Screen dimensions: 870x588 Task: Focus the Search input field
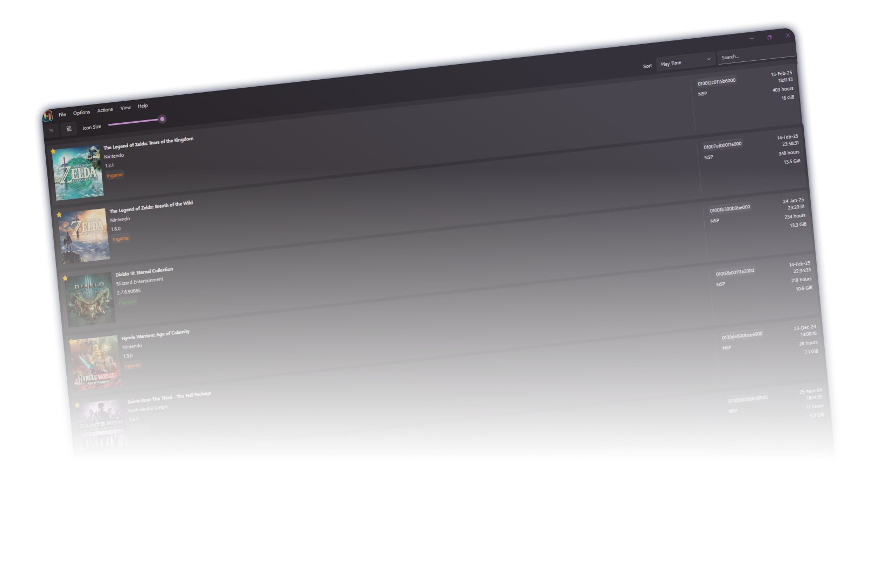coord(756,54)
